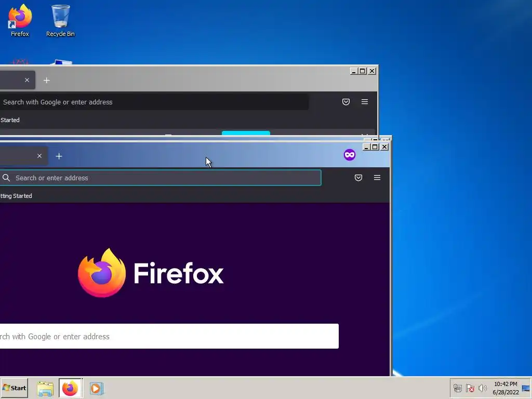Minimize the private Firefox window
The width and height of the screenshot is (532, 399).
[366, 147]
